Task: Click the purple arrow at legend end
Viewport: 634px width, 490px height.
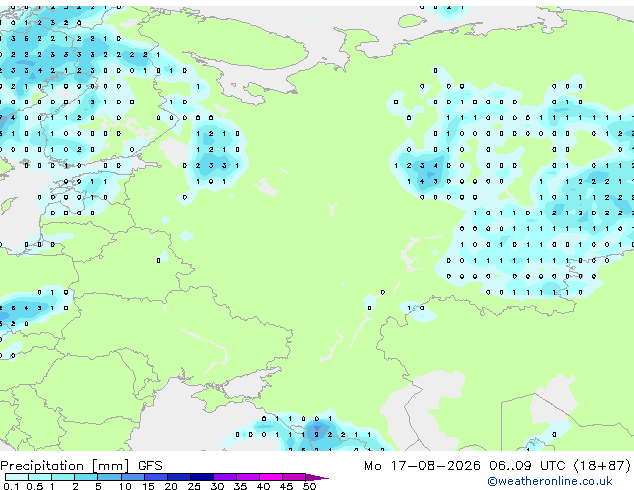Action: pos(317,477)
